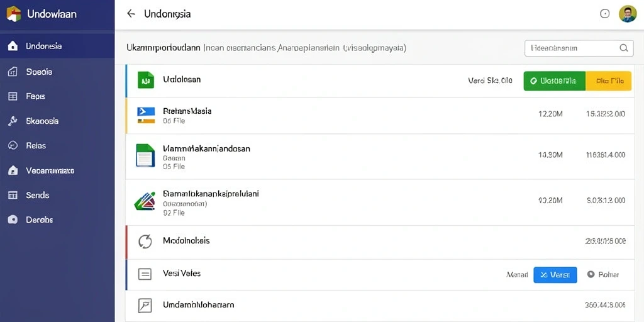The width and height of the screenshot is (644, 322).
Task: Click the yellow Plte File button
Action: point(609,81)
